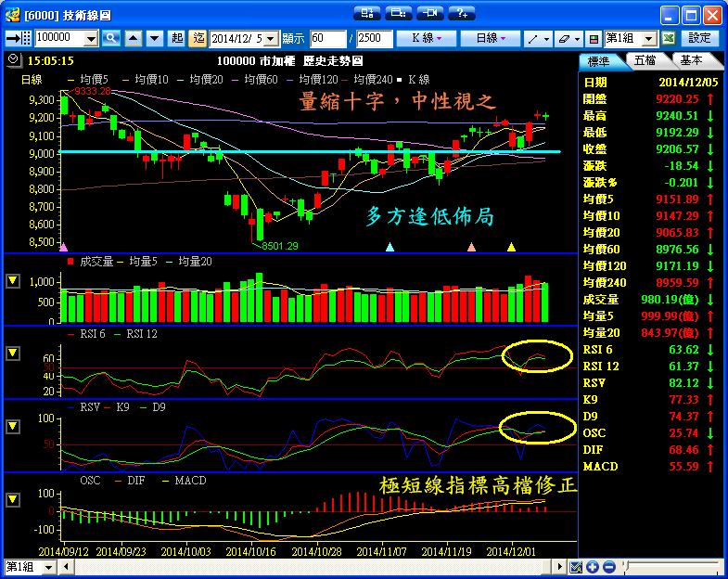Expand the RSI indicator panel menu arrow
This screenshot has height=579, width=728.
coord(13,353)
